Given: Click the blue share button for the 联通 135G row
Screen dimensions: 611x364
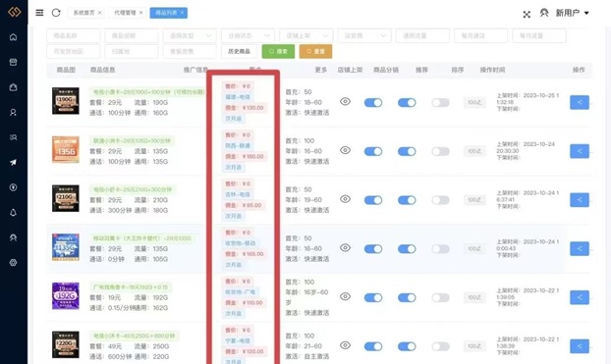Looking at the screenshot, I should 580,151.
